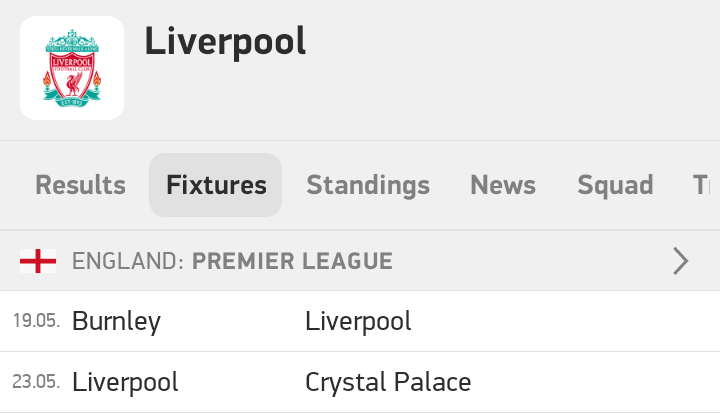Open the Burnley vs Liverpool fixture

(360, 321)
